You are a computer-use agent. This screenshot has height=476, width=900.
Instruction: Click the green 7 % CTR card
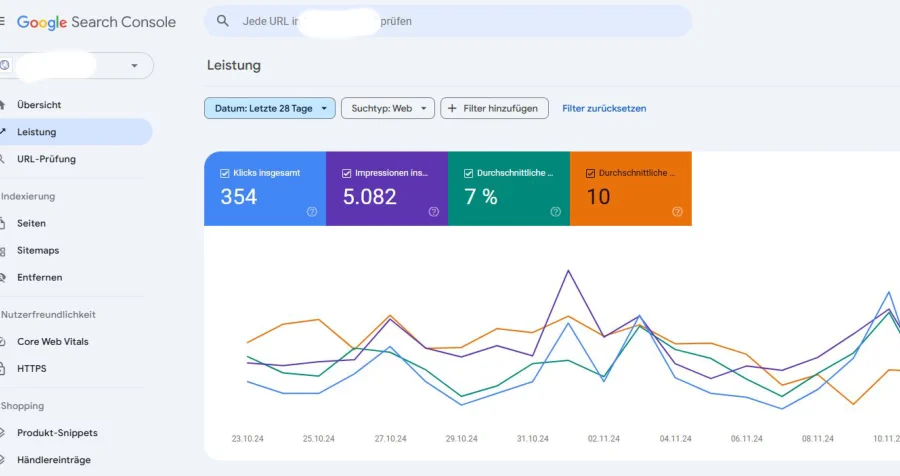[x=509, y=188]
